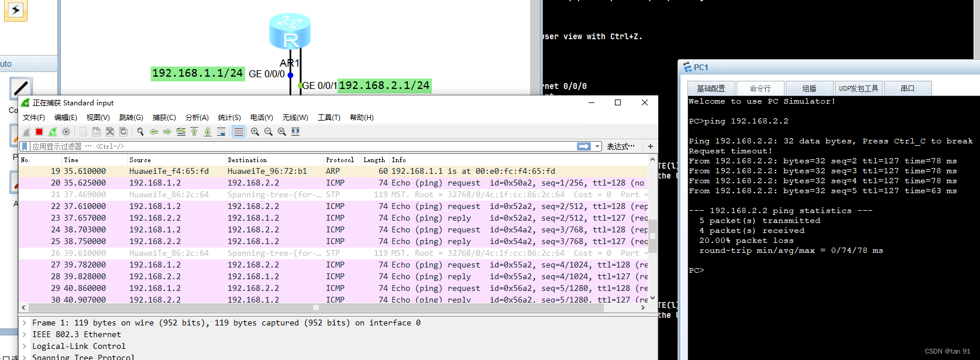The image size is (980, 360).
Task: Click the start capture shark fin icon
Action: (x=26, y=132)
